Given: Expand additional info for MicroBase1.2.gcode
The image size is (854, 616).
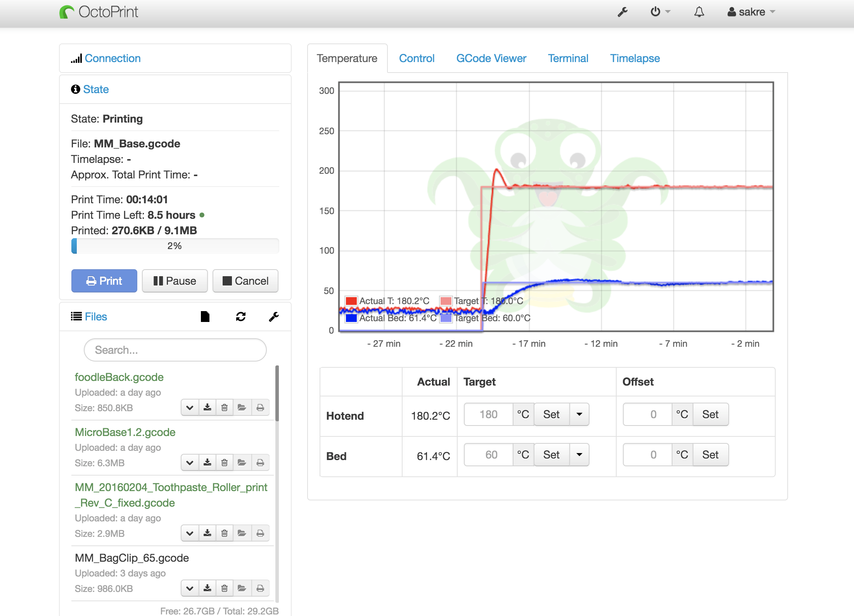Looking at the screenshot, I should [x=190, y=463].
